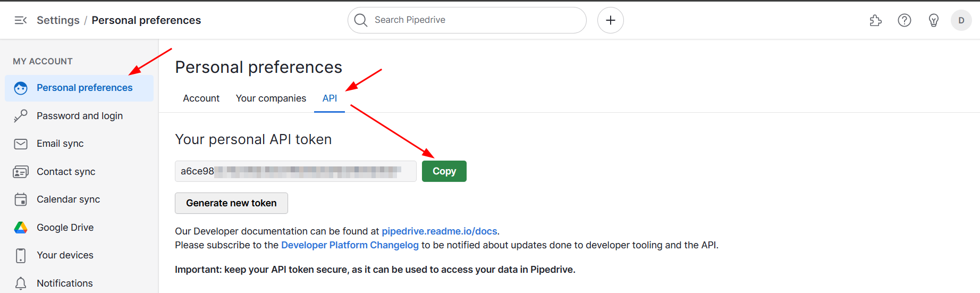Click the Notifications bell icon

coord(21,283)
